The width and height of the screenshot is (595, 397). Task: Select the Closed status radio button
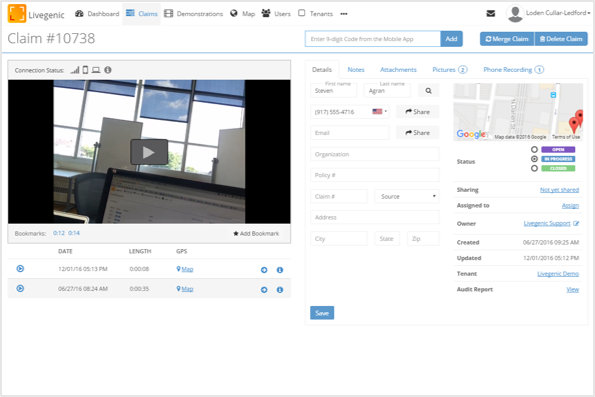[534, 168]
